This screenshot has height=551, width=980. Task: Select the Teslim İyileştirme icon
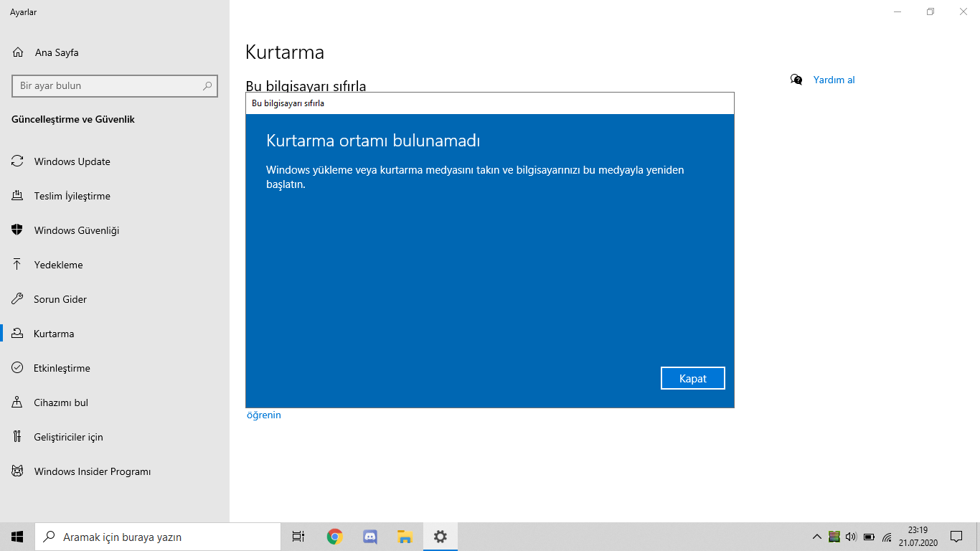click(x=17, y=196)
